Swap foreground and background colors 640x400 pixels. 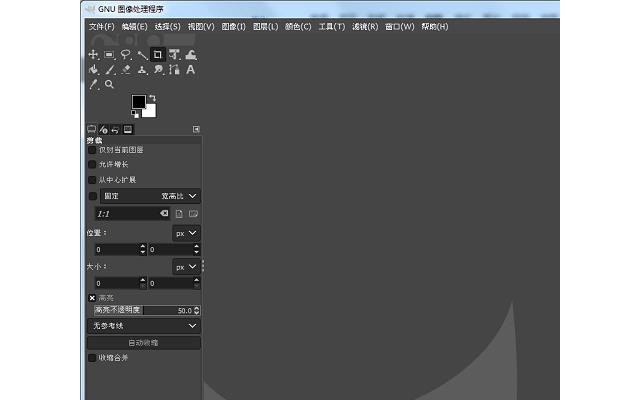tap(152, 98)
